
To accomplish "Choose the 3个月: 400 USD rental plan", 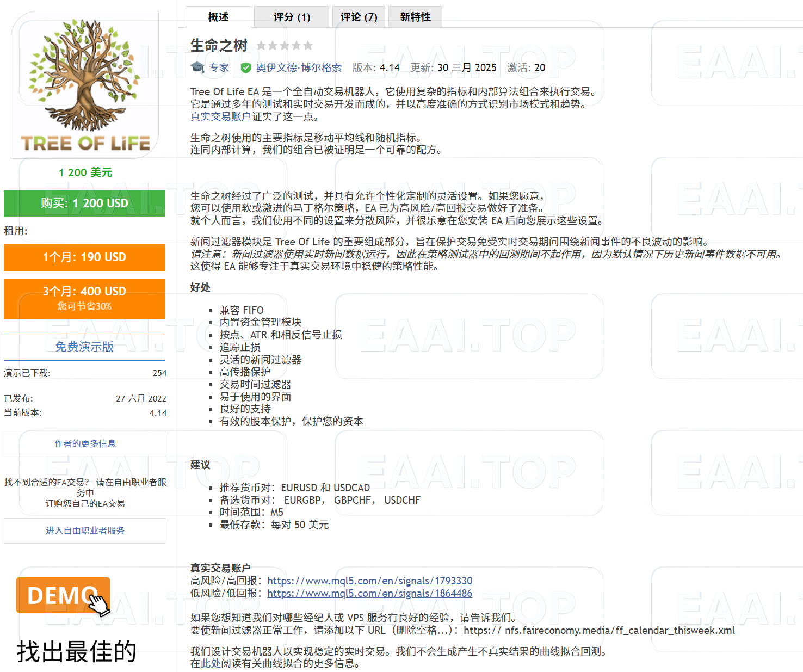I will click(x=84, y=298).
